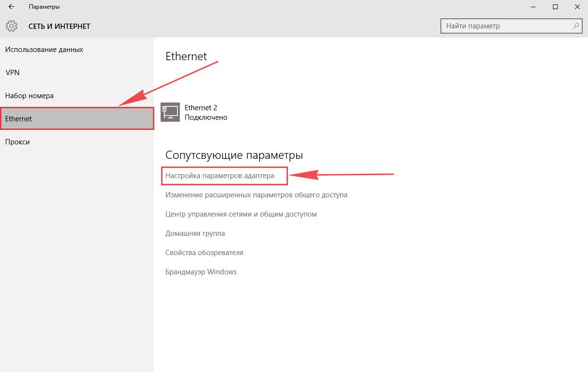Close the Параметры window
Viewport: 588px width, 372px height.
(577, 7)
